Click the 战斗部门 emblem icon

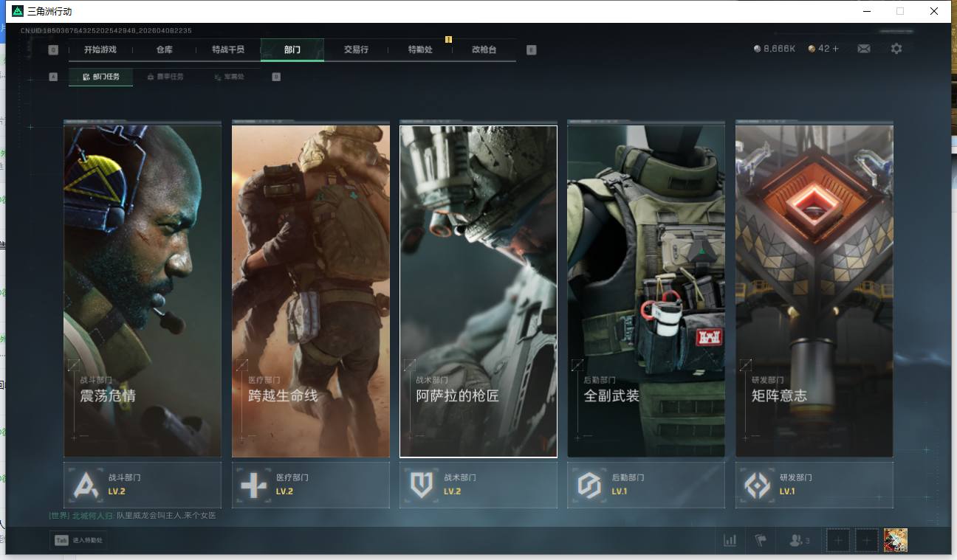pos(86,485)
